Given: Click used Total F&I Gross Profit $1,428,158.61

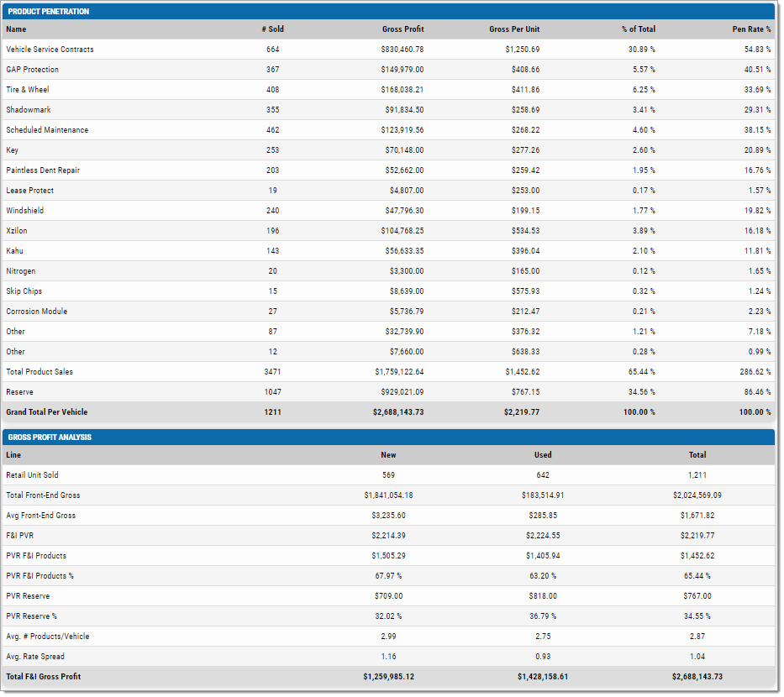Looking at the screenshot, I should point(543,677).
